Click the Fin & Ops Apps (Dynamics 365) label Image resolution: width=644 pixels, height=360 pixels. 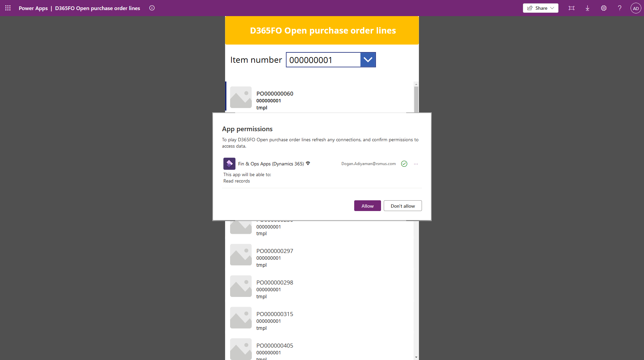tap(271, 164)
